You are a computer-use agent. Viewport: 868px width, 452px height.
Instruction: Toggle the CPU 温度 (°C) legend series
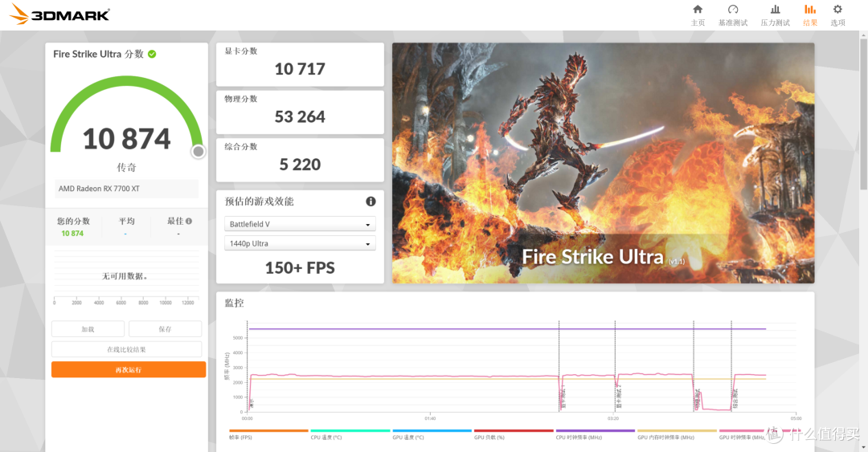point(350,434)
